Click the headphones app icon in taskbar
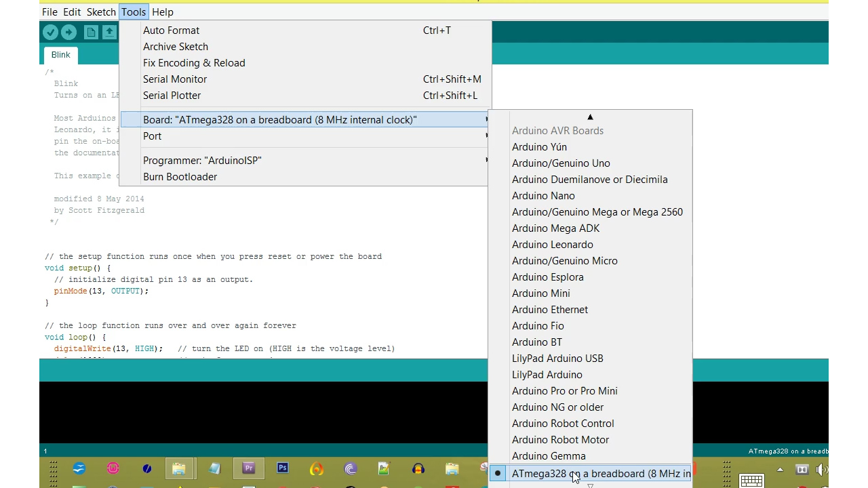This screenshot has height=488, width=868. 418,468
